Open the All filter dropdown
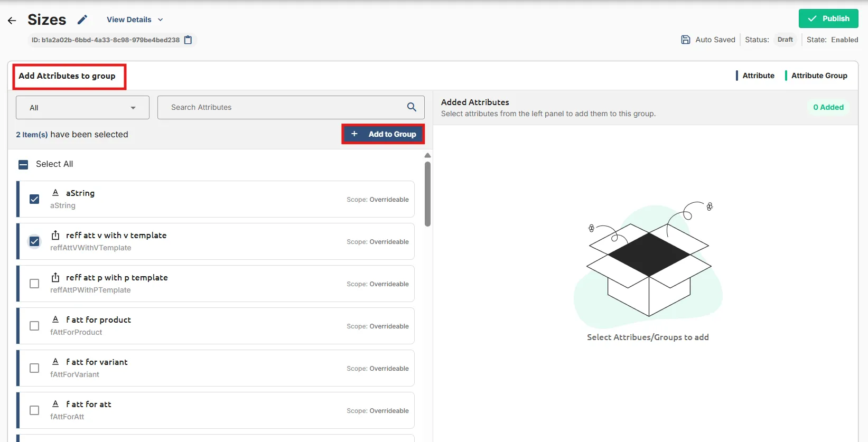 (82, 108)
